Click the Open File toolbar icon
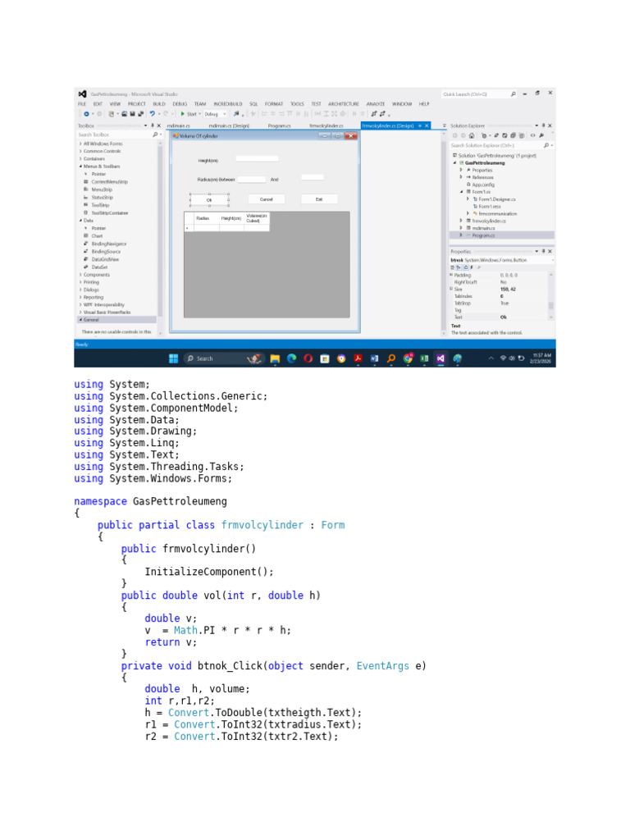Image resolution: width=630 pixels, height=840 pixels. (125, 114)
